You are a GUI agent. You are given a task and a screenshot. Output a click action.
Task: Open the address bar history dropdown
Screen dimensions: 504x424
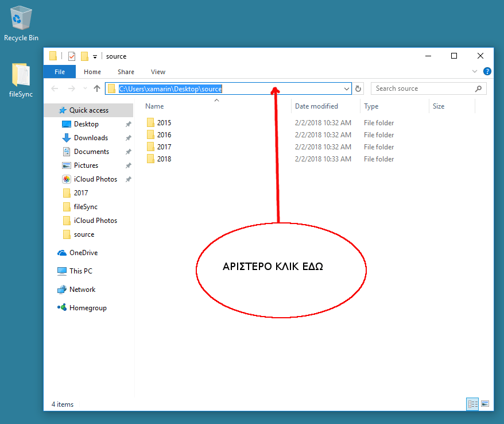pos(347,88)
